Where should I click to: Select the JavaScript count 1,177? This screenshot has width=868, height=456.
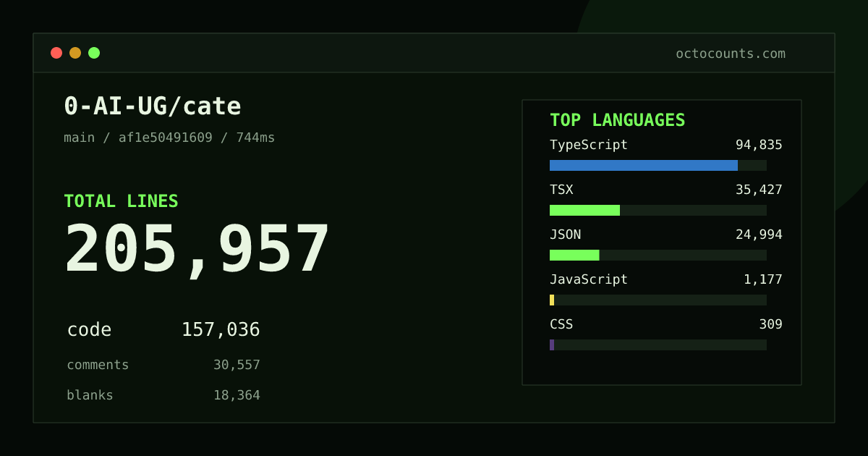(x=763, y=279)
